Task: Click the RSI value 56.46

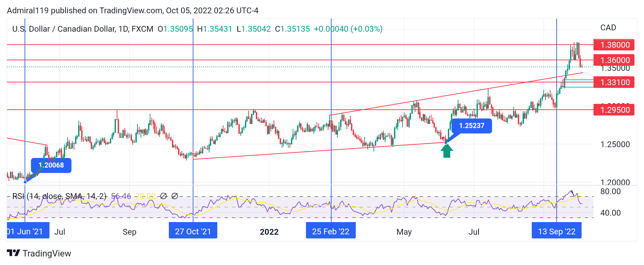Action: [121, 196]
